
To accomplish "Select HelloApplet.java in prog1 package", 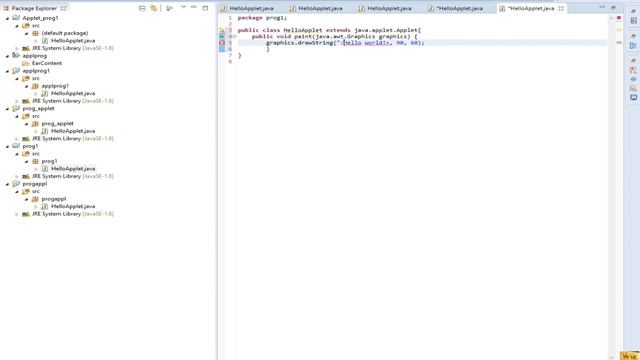I will click(73, 169).
